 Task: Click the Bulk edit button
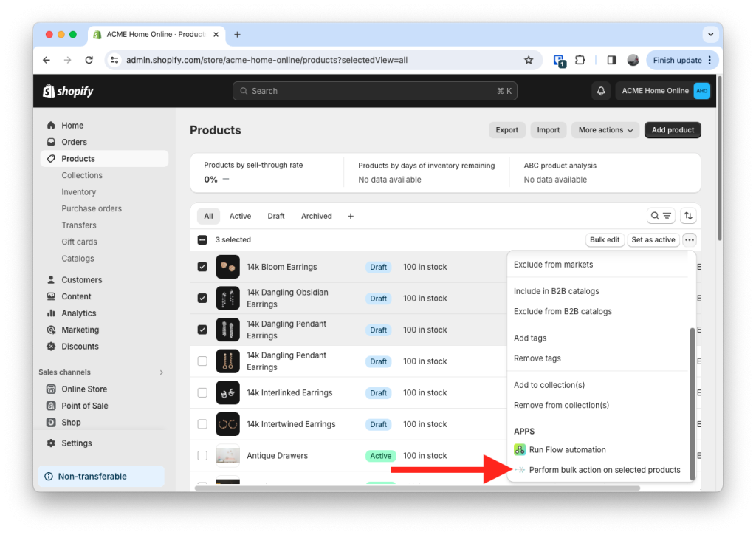[x=604, y=239]
